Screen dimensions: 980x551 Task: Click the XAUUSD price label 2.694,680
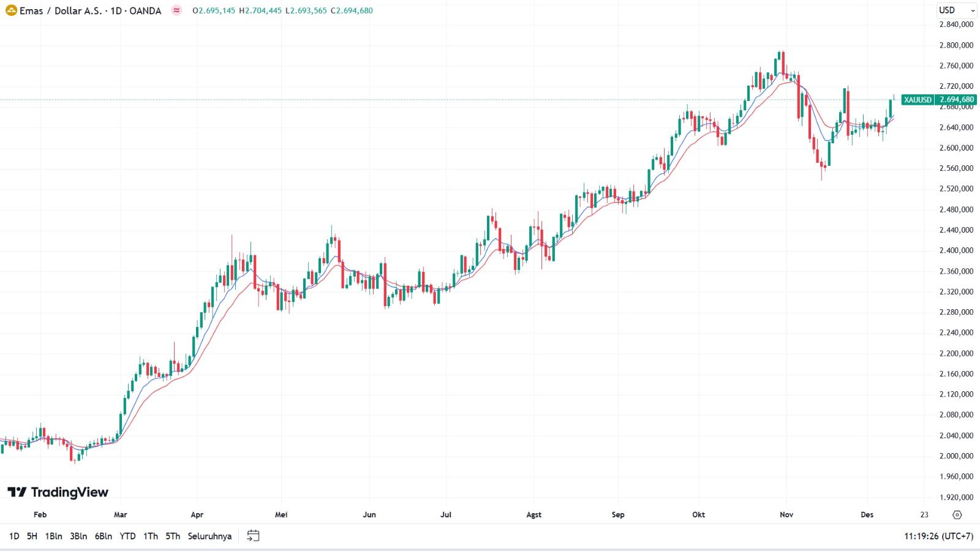coord(939,100)
